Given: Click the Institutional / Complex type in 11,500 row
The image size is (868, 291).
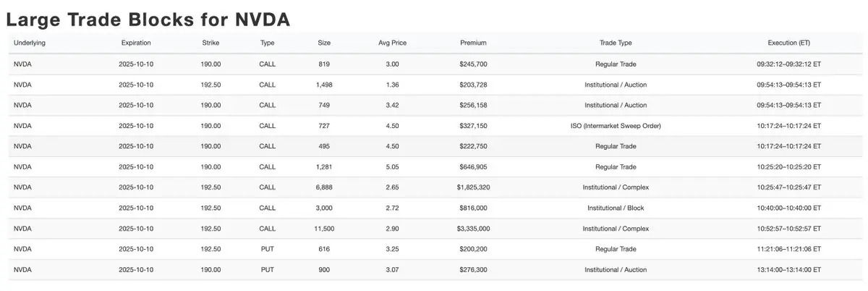Looking at the screenshot, I should 616,228.
